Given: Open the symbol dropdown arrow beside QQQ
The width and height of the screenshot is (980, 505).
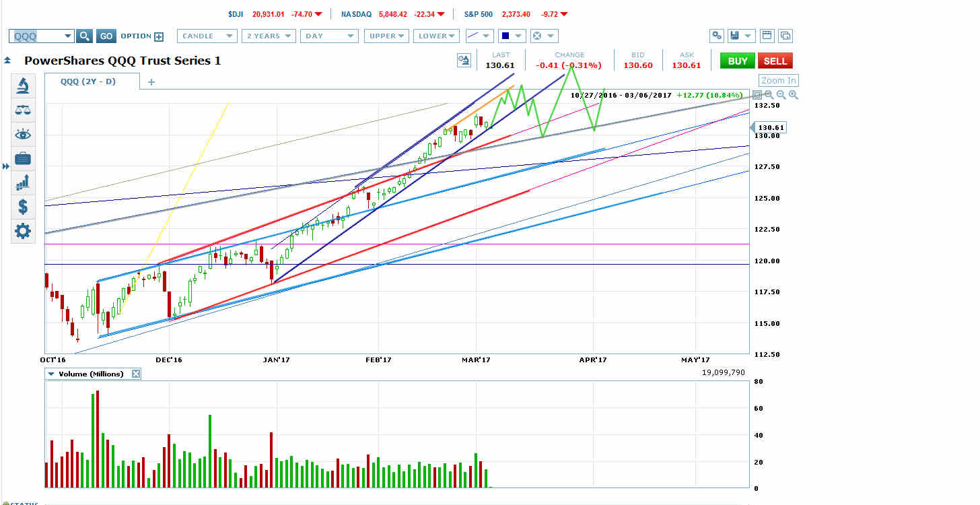Looking at the screenshot, I should 67,36.
